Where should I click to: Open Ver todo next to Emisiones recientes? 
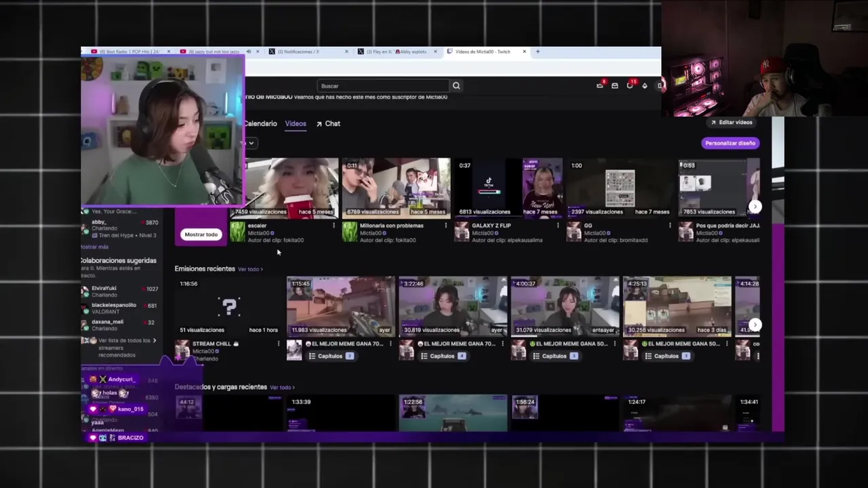[250, 269]
